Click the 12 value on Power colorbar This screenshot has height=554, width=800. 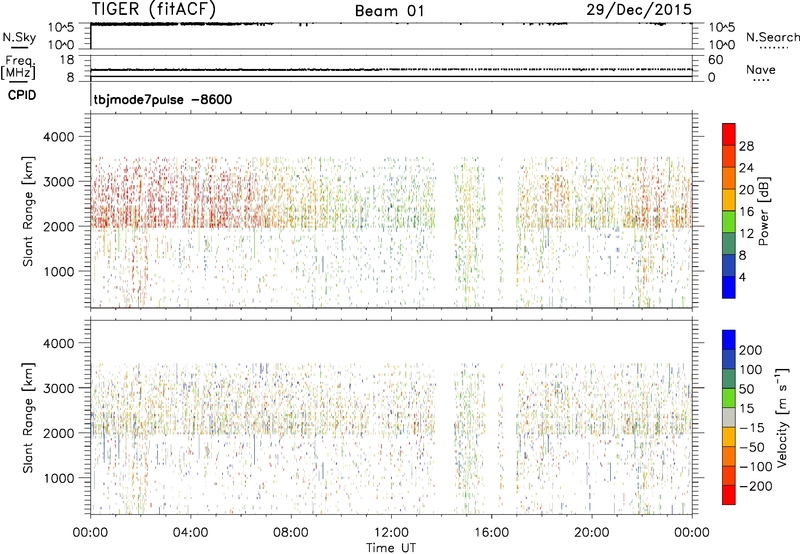pyautogui.click(x=746, y=234)
